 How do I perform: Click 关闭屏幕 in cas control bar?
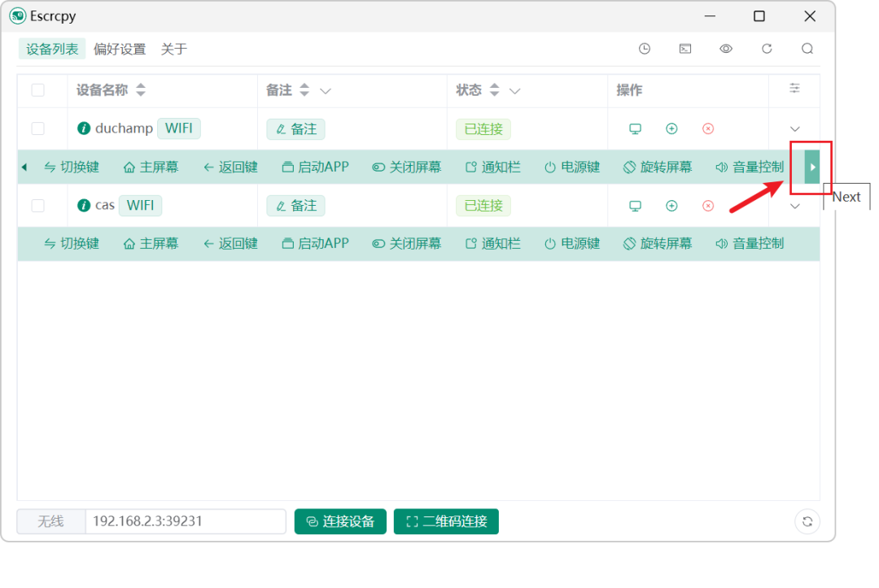click(406, 244)
